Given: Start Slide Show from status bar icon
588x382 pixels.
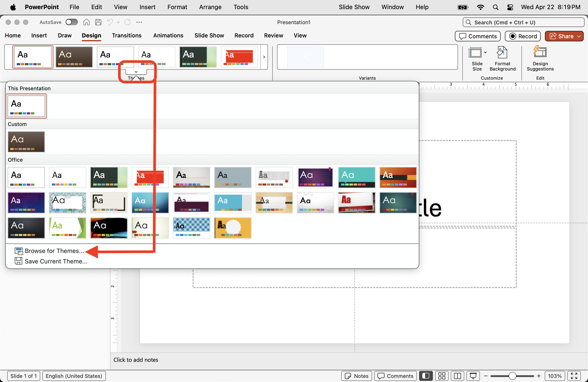Looking at the screenshot, I should (x=473, y=376).
